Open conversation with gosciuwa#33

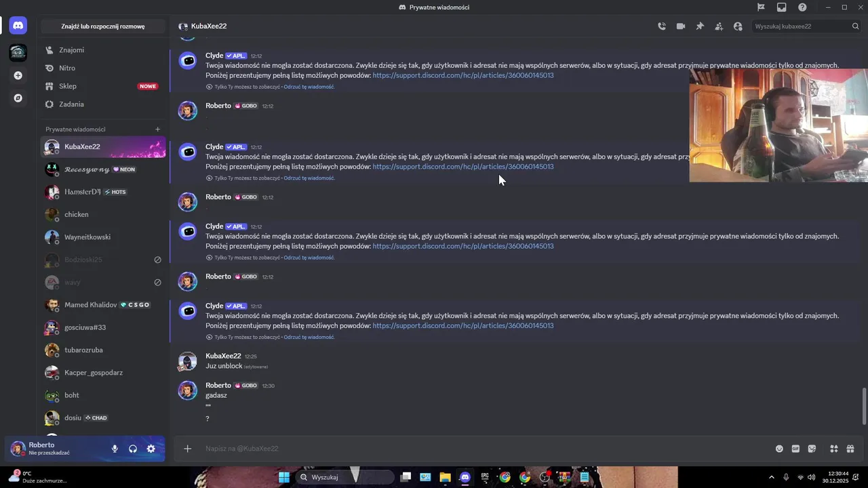[103, 327]
